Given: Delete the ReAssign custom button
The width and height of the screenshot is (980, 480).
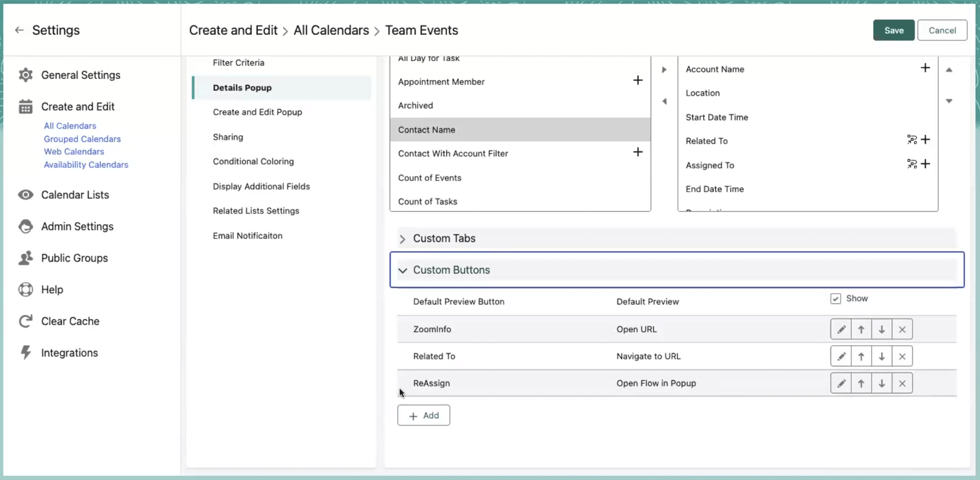Looking at the screenshot, I should coord(902,383).
